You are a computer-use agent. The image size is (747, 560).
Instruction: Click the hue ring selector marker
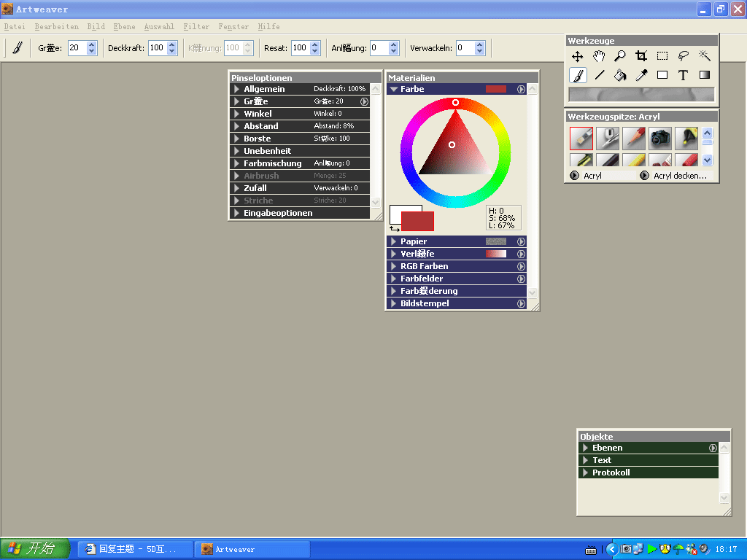pos(455,102)
